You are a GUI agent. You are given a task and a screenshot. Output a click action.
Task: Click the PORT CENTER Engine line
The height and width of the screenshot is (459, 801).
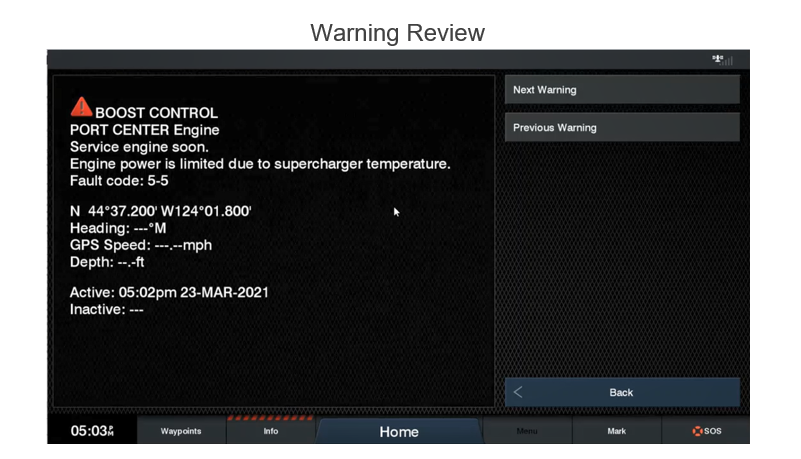coord(145,130)
